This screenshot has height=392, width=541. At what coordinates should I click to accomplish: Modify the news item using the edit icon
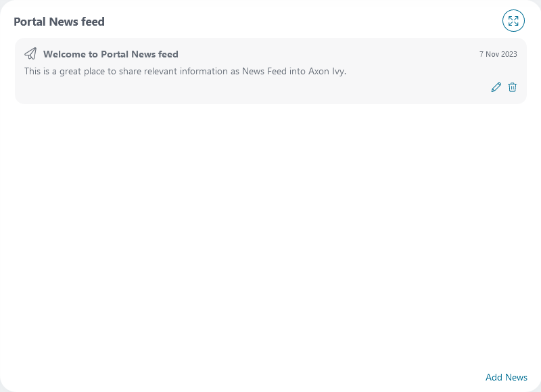pyautogui.click(x=496, y=87)
